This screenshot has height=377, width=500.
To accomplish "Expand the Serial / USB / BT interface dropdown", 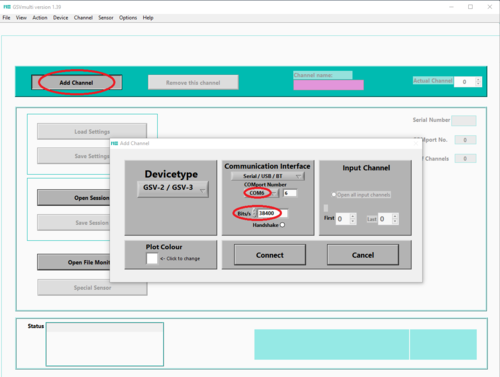I will [x=267, y=176].
